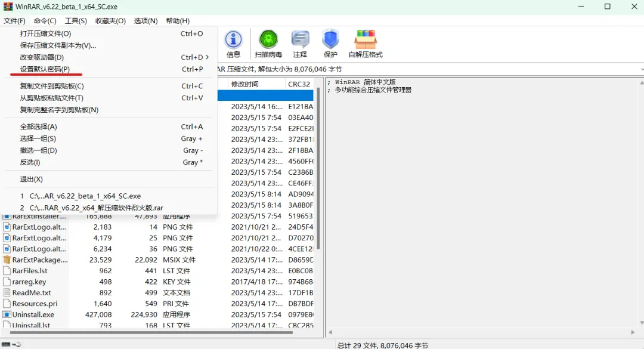Open recent file 2 解压缩软件烈火版.rar

109,208
